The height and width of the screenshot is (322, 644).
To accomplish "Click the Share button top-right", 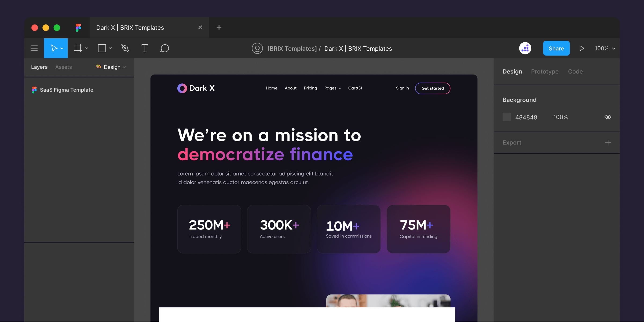I will [x=556, y=48].
